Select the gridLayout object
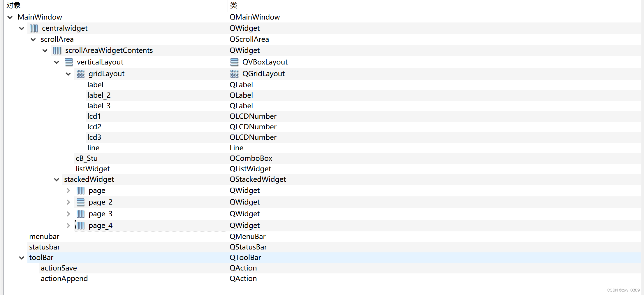Image resolution: width=644 pixels, height=295 pixels. pyautogui.click(x=107, y=74)
